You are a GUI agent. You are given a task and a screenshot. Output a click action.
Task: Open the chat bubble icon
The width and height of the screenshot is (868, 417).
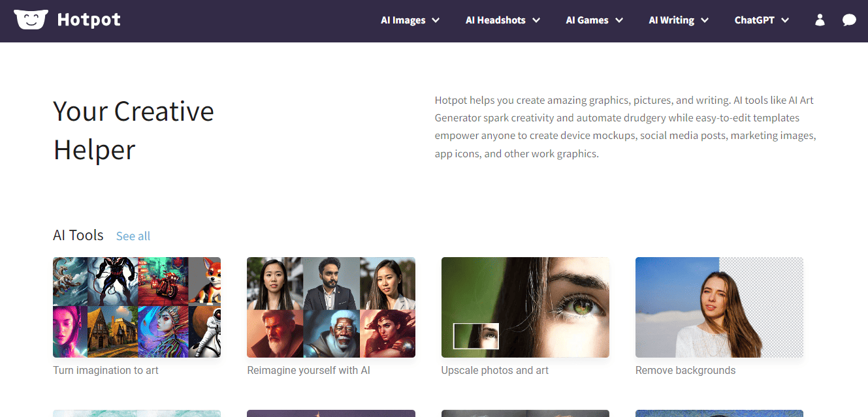849,20
